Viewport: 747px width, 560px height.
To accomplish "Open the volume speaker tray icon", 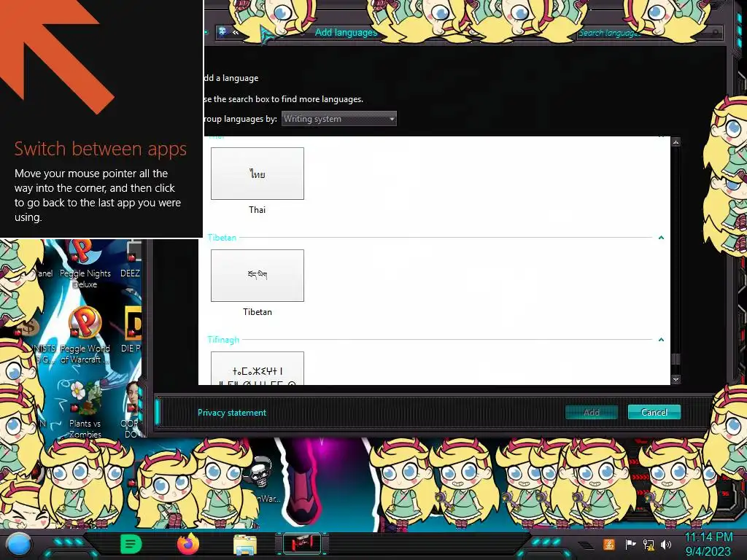I will [666, 544].
